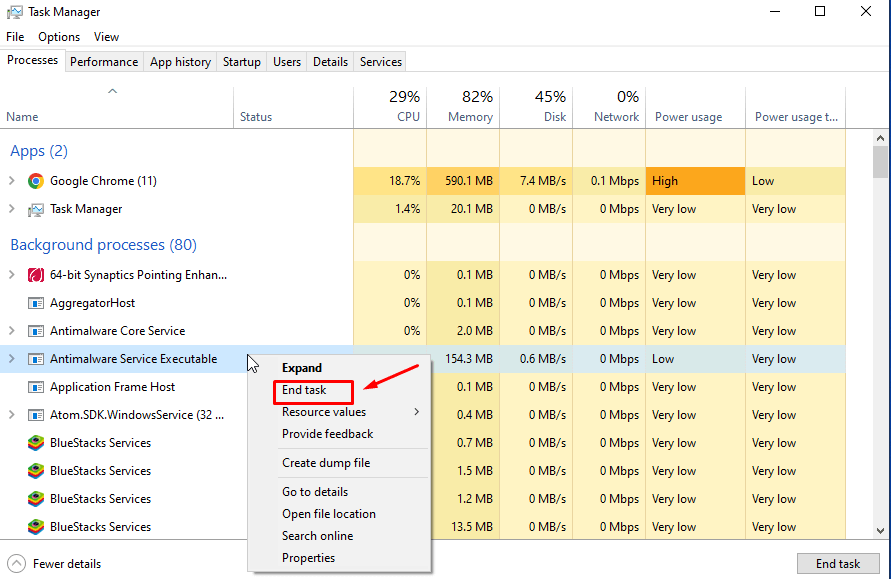Click the Google Chrome process icon
Viewport: 891px width, 579px height.
pyautogui.click(x=36, y=181)
